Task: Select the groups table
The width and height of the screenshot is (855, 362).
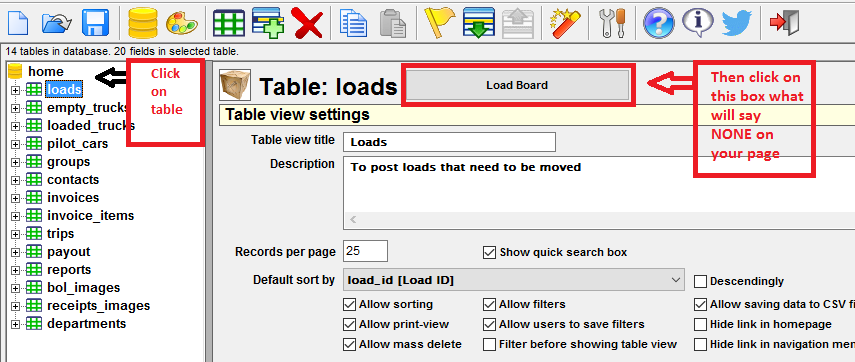Action: (68, 162)
